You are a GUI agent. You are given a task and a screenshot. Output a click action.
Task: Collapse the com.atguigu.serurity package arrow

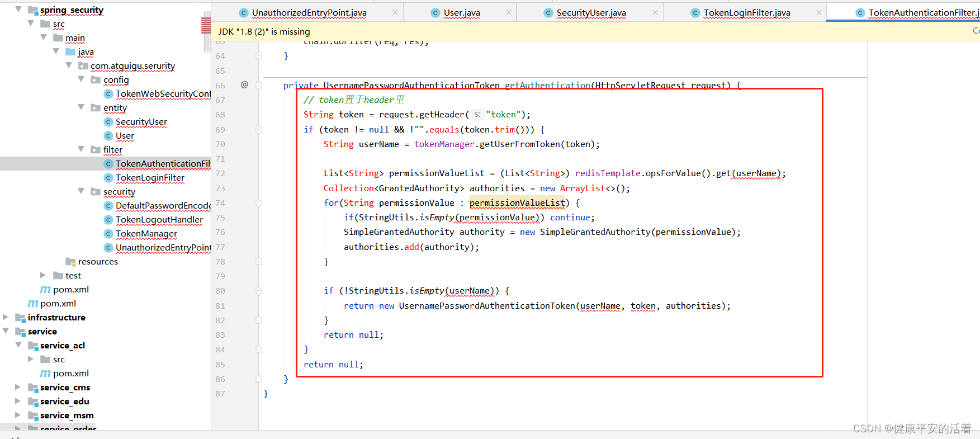(x=69, y=65)
